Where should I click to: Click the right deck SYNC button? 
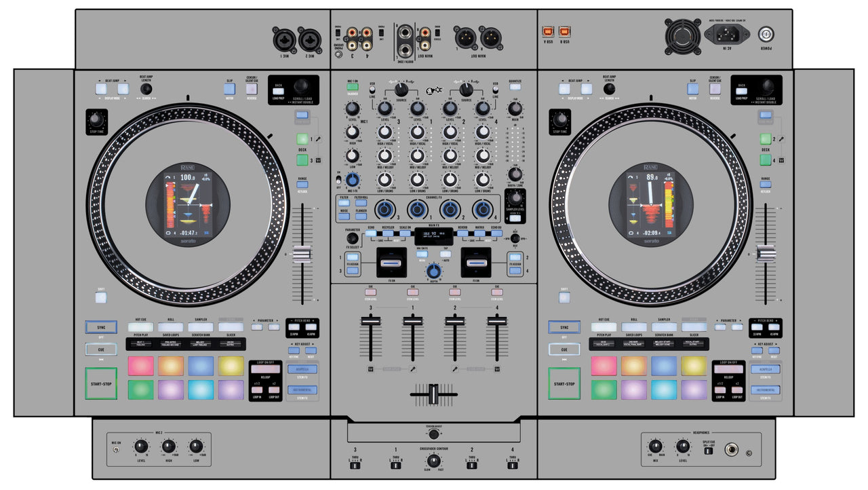click(564, 327)
